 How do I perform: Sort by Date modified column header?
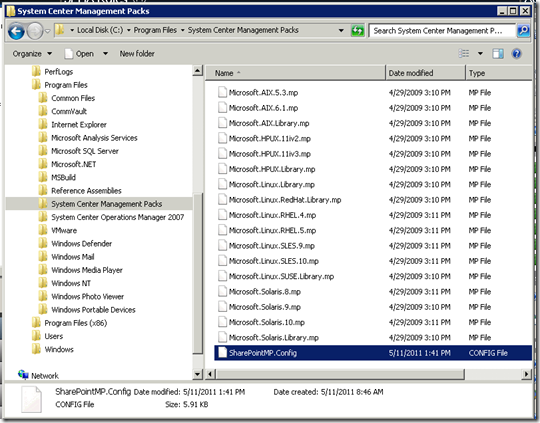point(425,73)
